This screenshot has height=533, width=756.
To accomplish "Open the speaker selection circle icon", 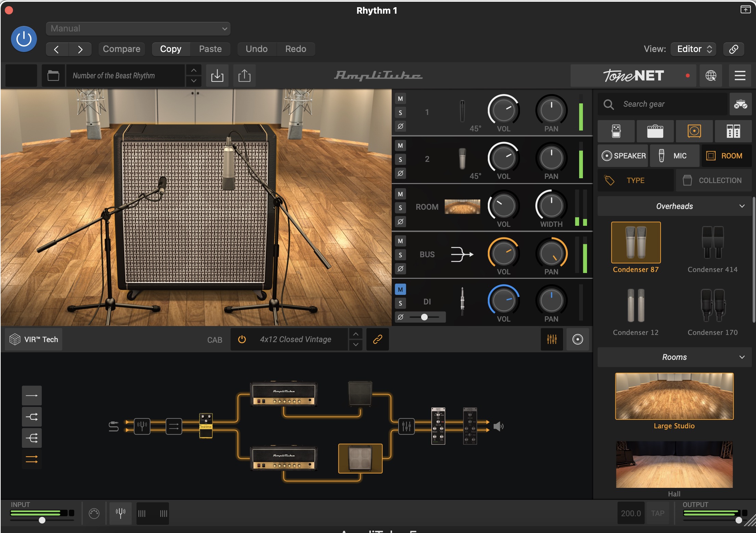I will pyautogui.click(x=578, y=339).
